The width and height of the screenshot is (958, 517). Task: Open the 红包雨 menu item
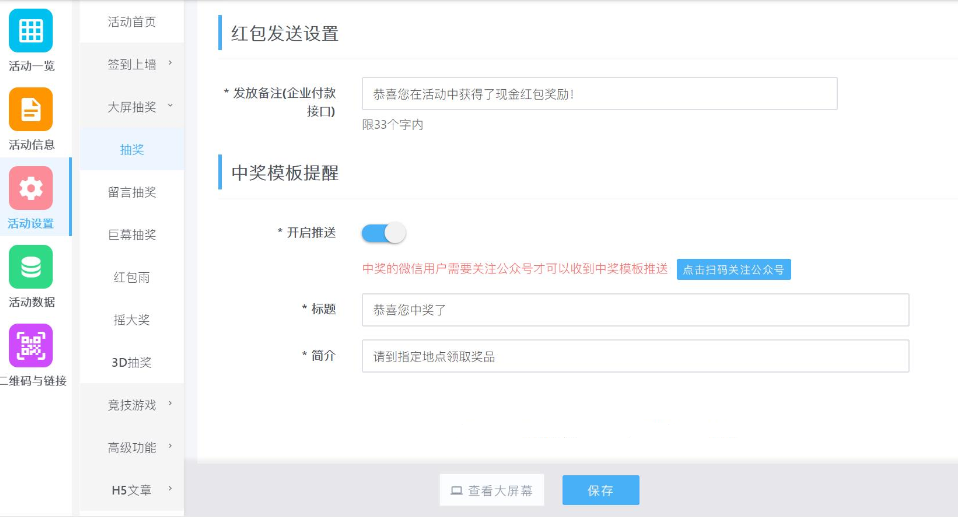click(x=131, y=277)
